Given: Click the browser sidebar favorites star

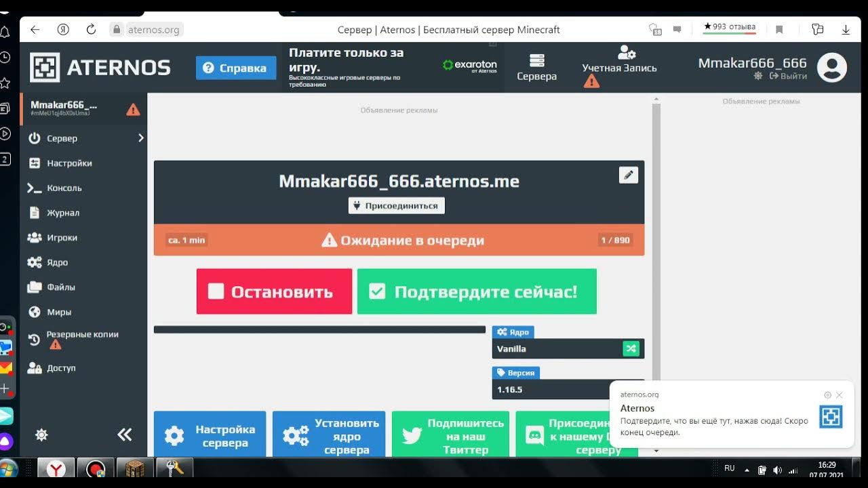Looking at the screenshot, I should [x=5, y=83].
